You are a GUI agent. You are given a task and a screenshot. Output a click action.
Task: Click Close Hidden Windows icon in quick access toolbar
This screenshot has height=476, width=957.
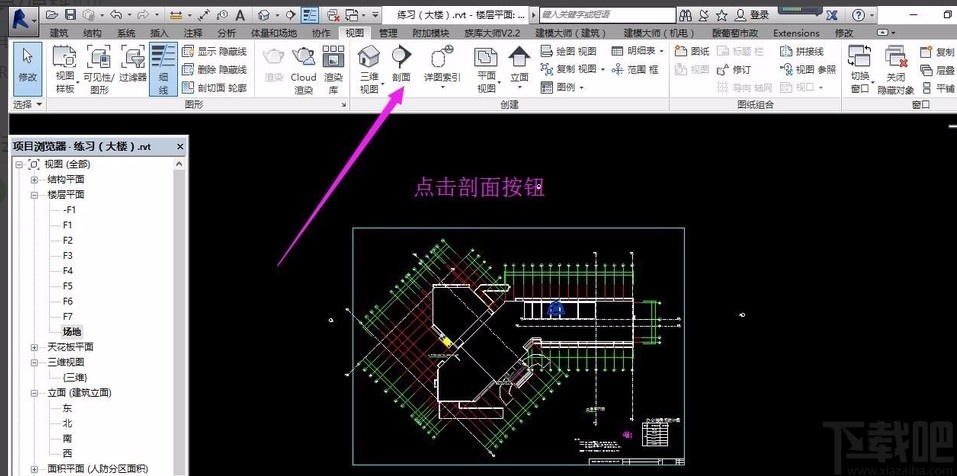pyautogui.click(x=333, y=15)
